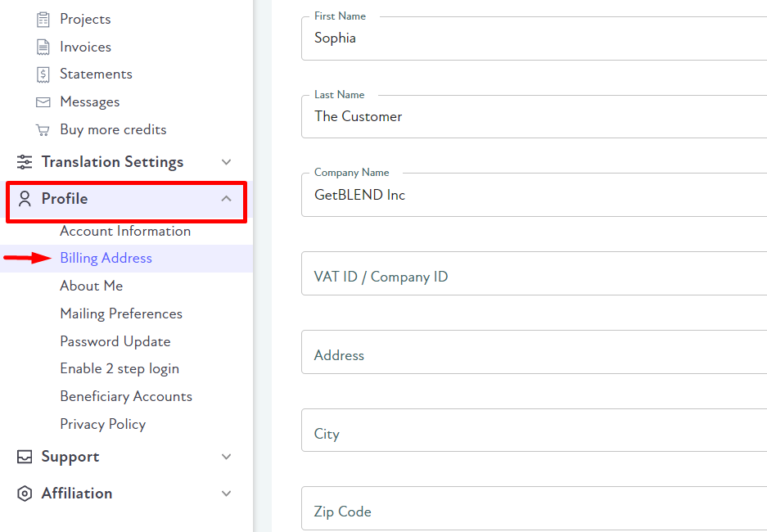Click the Support inbox icon
The width and height of the screenshot is (767, 532).
tap(25, 457)
